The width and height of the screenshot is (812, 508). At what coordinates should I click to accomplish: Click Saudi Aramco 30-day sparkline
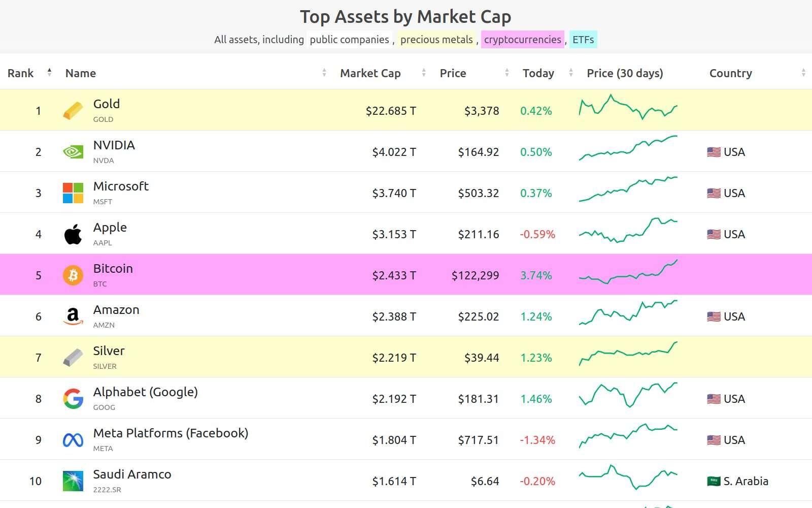(628, 477)
